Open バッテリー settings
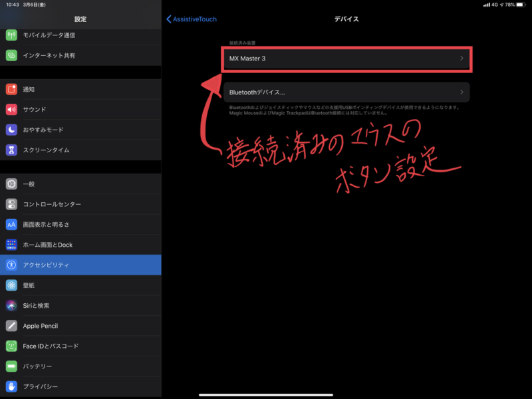Viewport: 532px width, 399px height. click(80, 366)
